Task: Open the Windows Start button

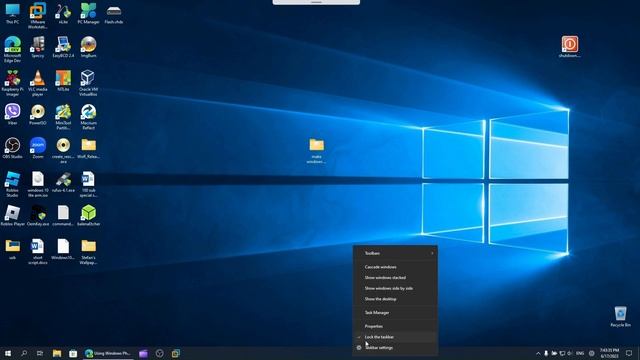Action: click(8, 353)
